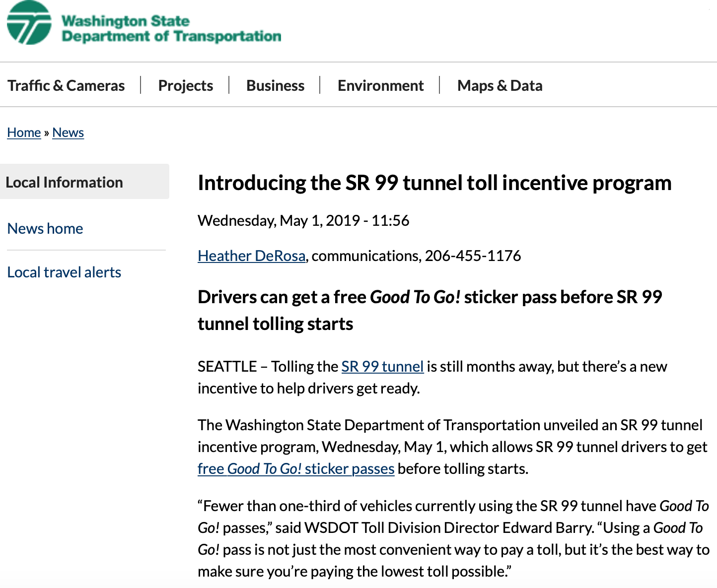Click the Heather DeRosa contact link
The width and height of the screenshot is (717, 588).
click(251, 256)
